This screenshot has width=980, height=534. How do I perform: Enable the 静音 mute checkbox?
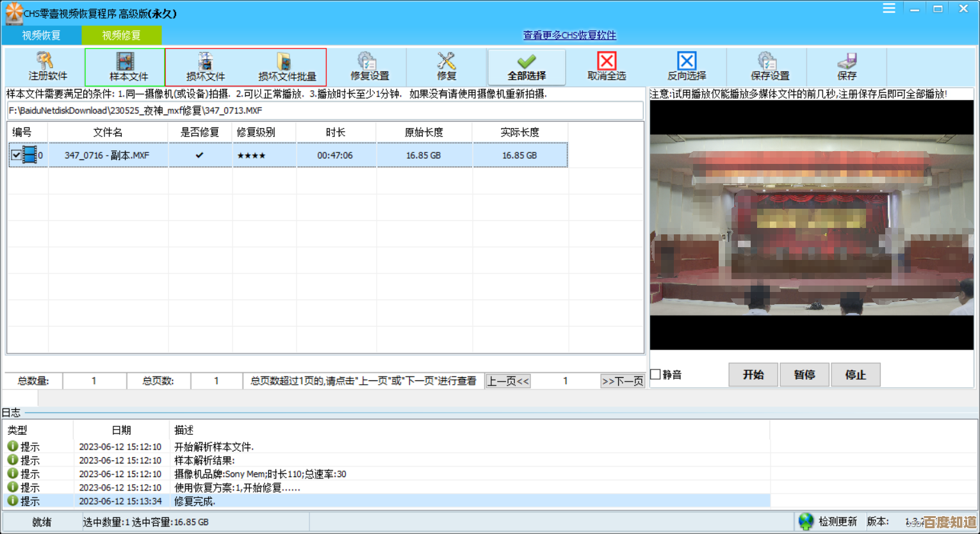tap(656, 375)
